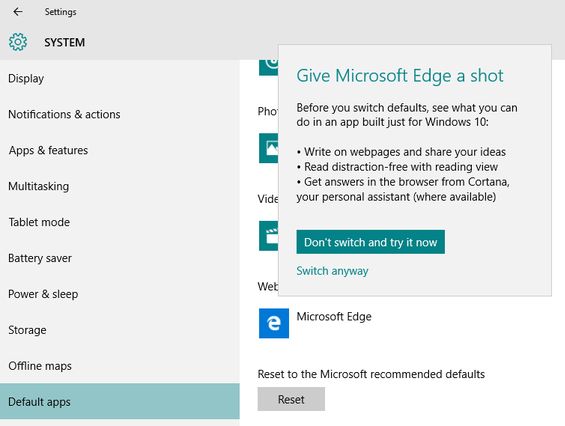565x426 pixels.
Task: Click the System gear icon
Action: 18,42
